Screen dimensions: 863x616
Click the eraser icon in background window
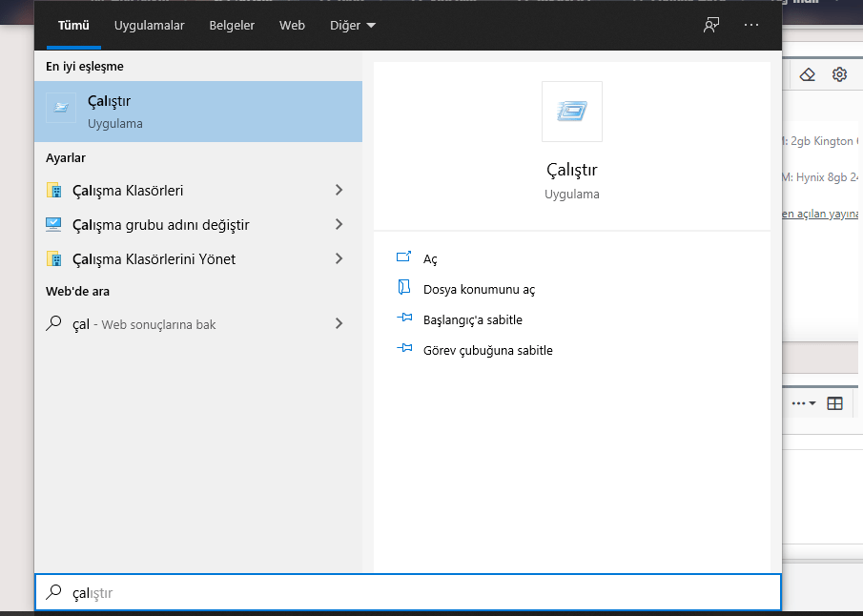808,74
